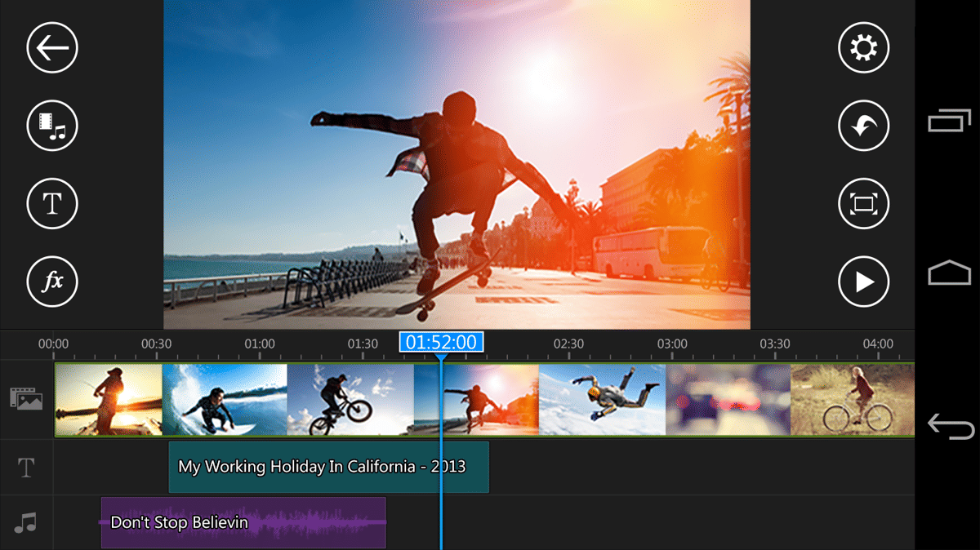Select the woman on bicycle clip
This screenshot has width=980, height=550.
pos(852,400)
